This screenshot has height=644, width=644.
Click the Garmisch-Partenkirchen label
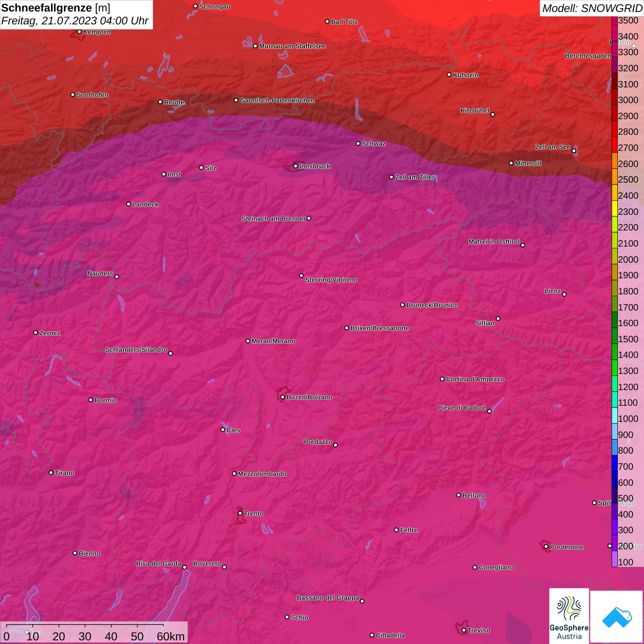pos(277,100)
